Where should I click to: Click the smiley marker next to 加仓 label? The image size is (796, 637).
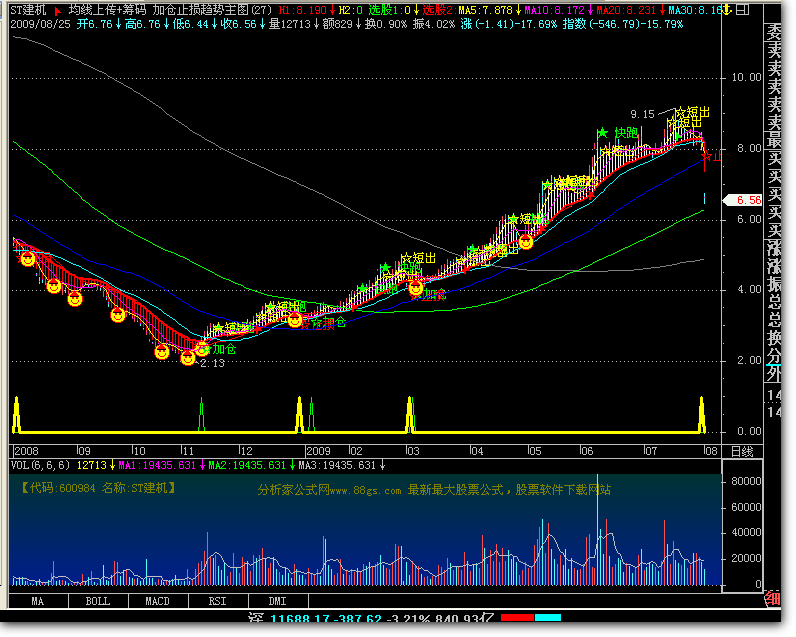(x=203, y=348)
